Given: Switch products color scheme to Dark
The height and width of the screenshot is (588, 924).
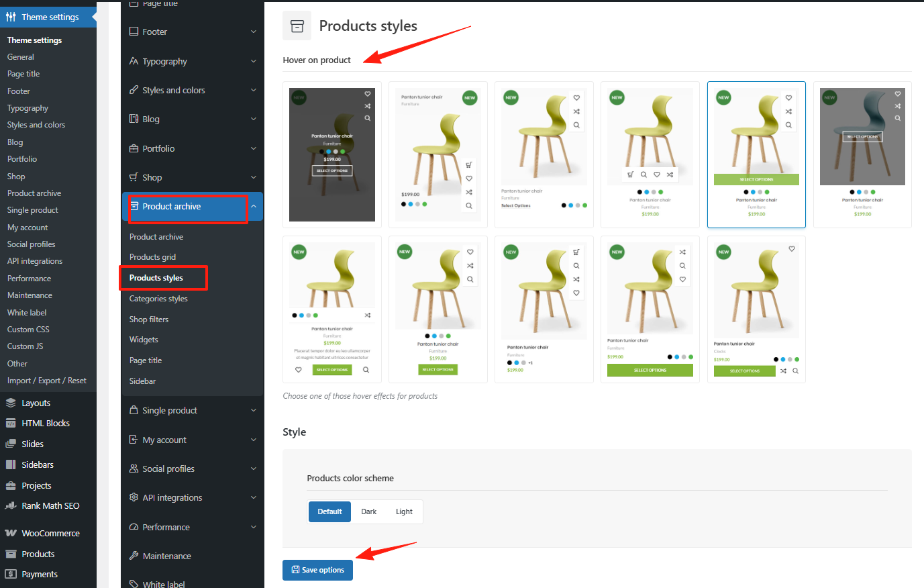Looking at the screenshot, I should click(x=368, y=511).
